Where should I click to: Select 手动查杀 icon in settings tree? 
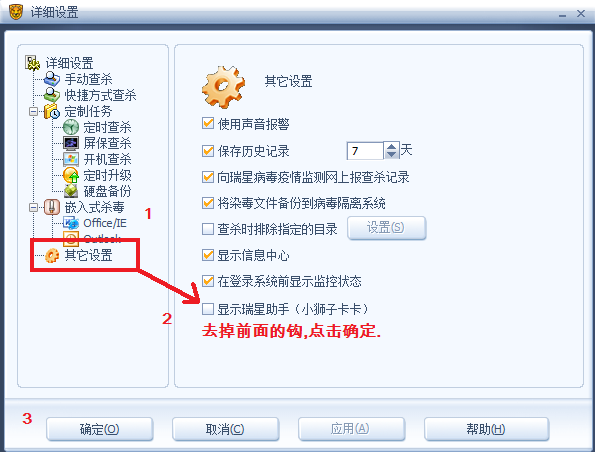[x=52, y=79]
